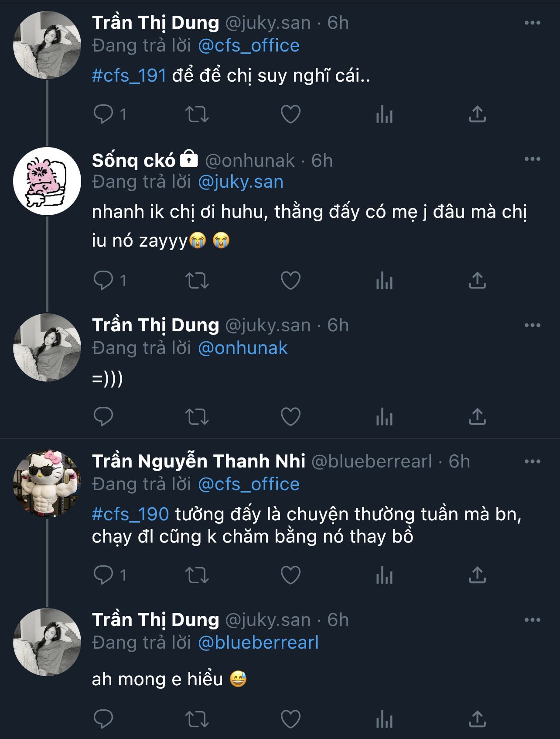Like the #cfs_190 tweet by Thanh Nhi
The width and height of the screenshot is (560, 739).
pyautogui.click(x=290, y=575)
